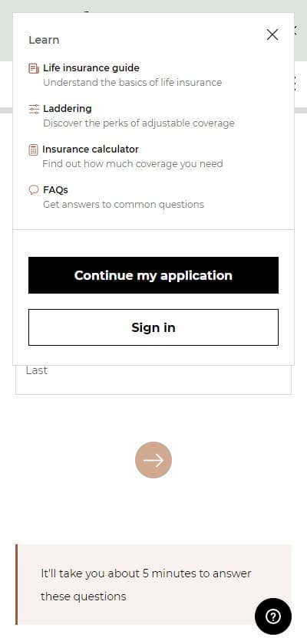Click the round next arrow button
The image size is (307, 644).
[x=153, y=460]
